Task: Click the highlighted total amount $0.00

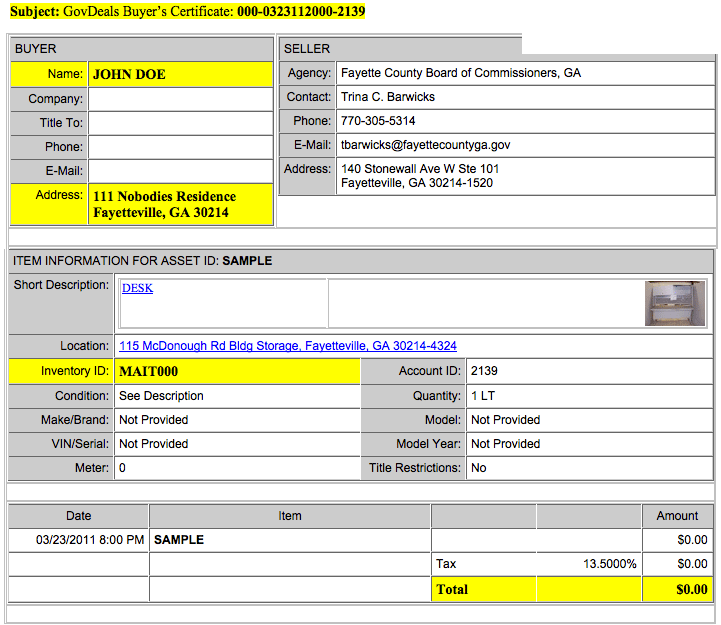Action: coord(692,589)
